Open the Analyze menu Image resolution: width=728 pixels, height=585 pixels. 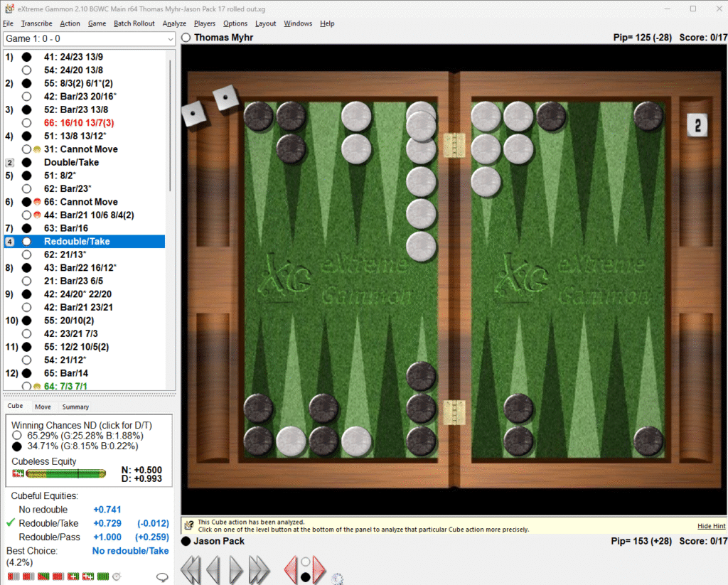(174, 23)
